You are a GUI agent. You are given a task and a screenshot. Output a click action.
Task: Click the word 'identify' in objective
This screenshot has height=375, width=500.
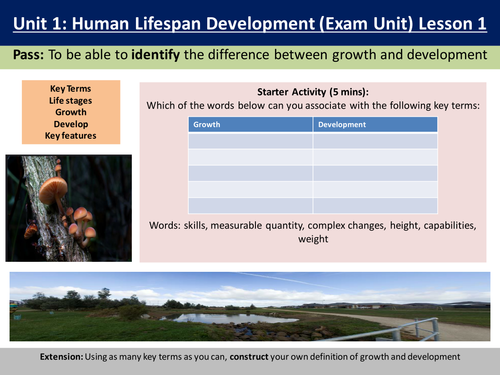(155, 55)
